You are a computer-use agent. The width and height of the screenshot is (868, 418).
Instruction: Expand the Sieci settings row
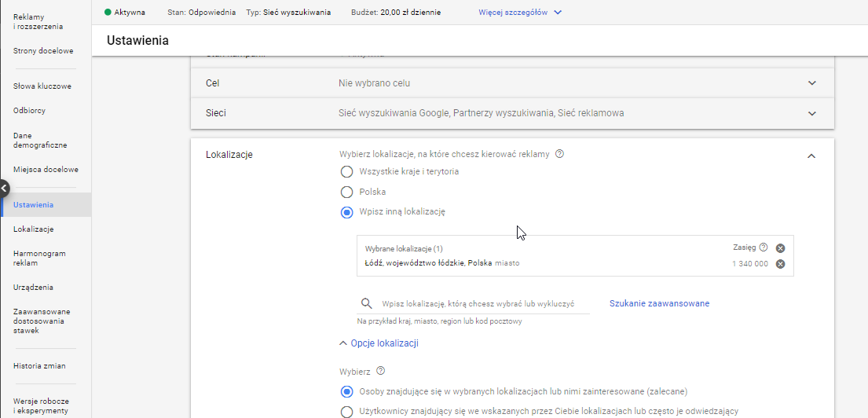click(811, 113)
